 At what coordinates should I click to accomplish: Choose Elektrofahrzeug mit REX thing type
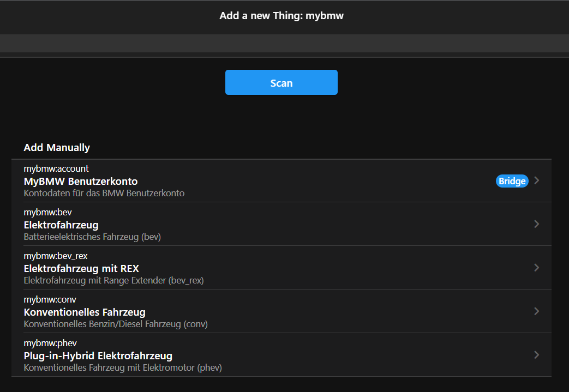(81, 268)
